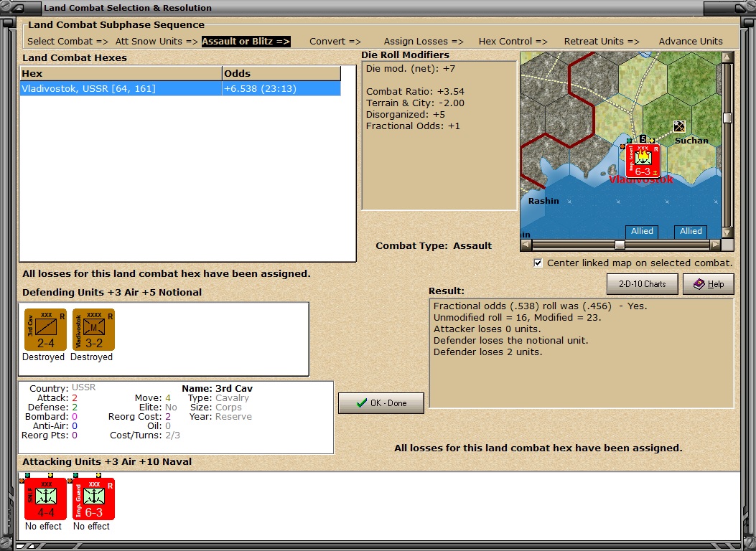
Task: Click the Advance Units subphase step
Action: tap(691, 42)
